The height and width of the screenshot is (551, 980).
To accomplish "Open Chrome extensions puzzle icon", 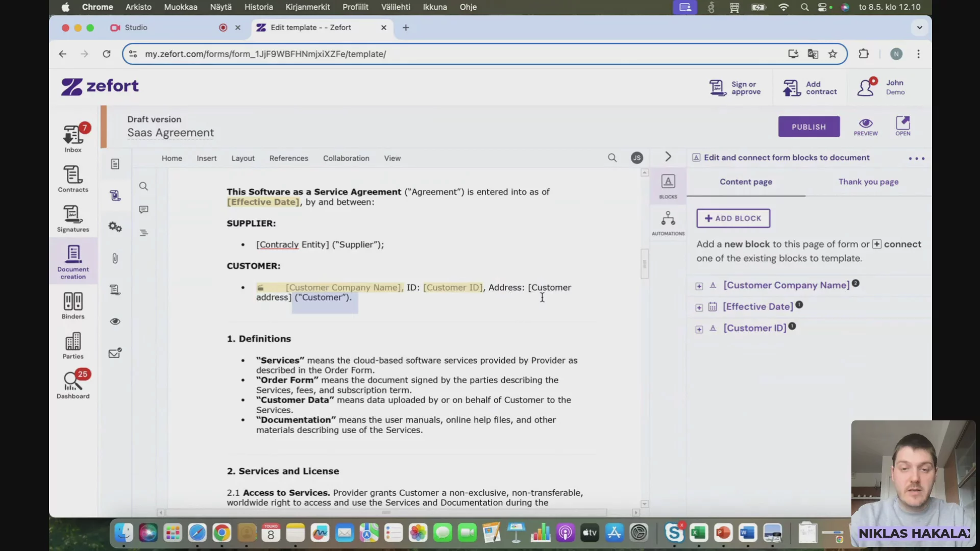I will tap(864, 54).
